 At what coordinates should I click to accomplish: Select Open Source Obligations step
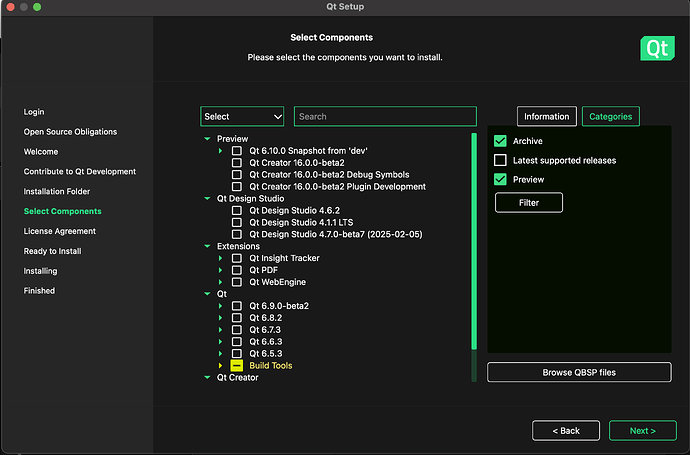[x=70, y=132]
